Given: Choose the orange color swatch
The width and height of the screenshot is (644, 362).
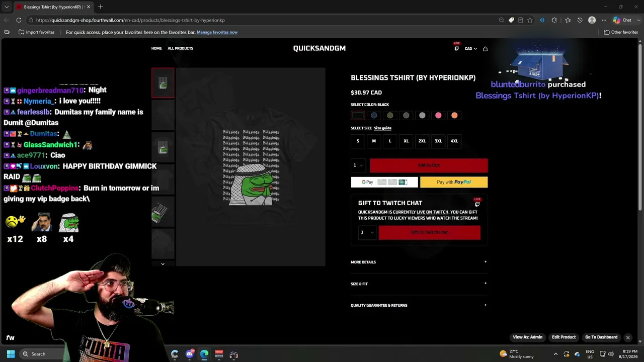Looking at the screenshot, I should [454, 116].
